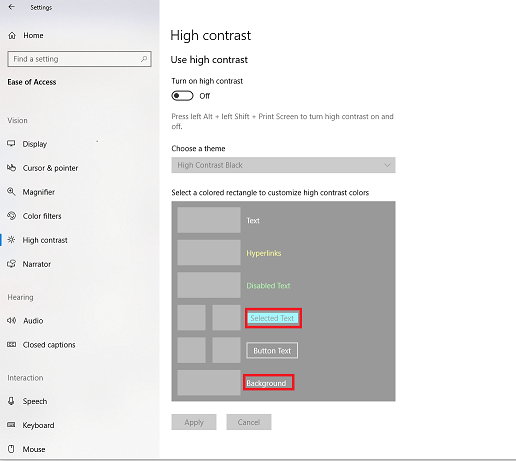The width and height of the screenshot is (516, 461).
Task: Go back with the Settings back arrow
Action: click(11, 7)
